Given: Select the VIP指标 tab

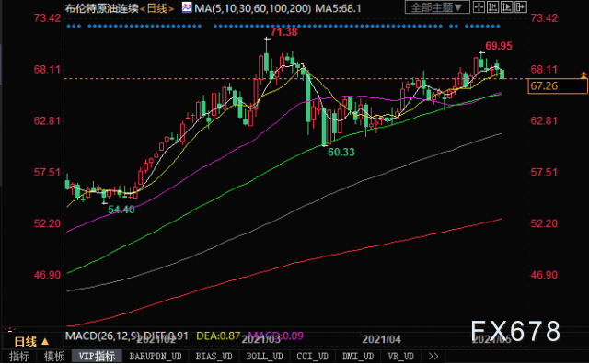Looking at the screenshot, I should 97,356.
